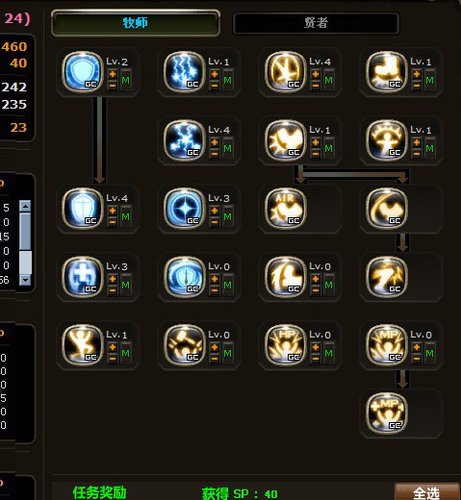Click M button for the Lv.4 lightning skill
461x500 pixels.
click(x=228, y=148)
